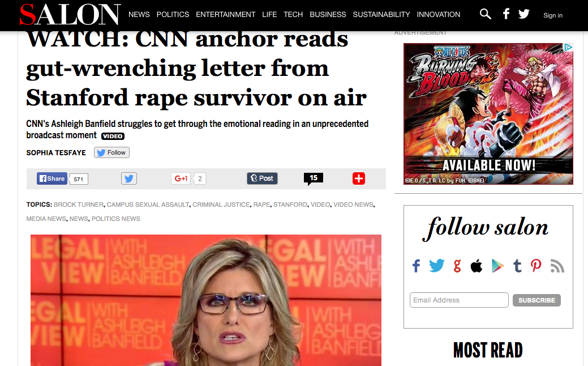The height and width of the screenshot is (366, 588).
Task: Share article with Facebook Share button
Action: [51, 178]
